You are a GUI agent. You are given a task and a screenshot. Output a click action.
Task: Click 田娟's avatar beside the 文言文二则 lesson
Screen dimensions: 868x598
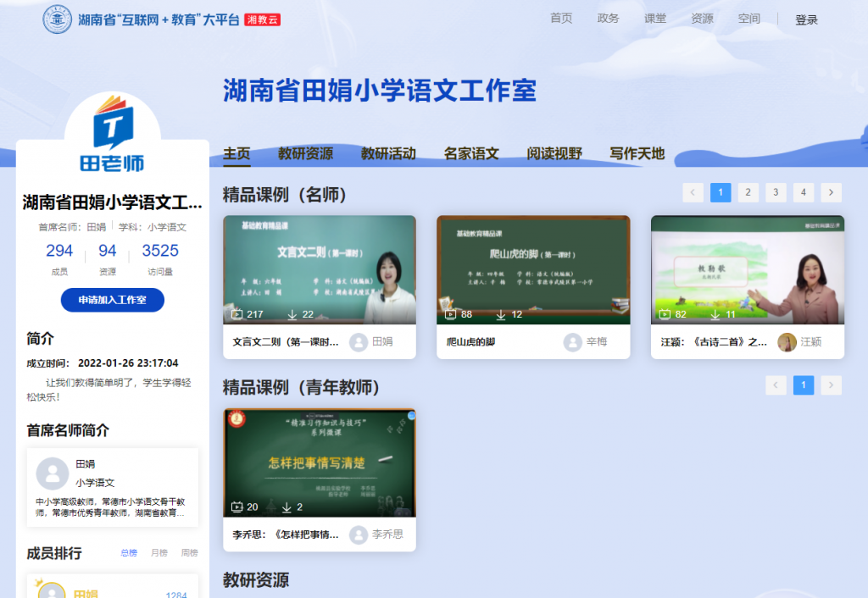pyautogui.click(x=359, y=342)
